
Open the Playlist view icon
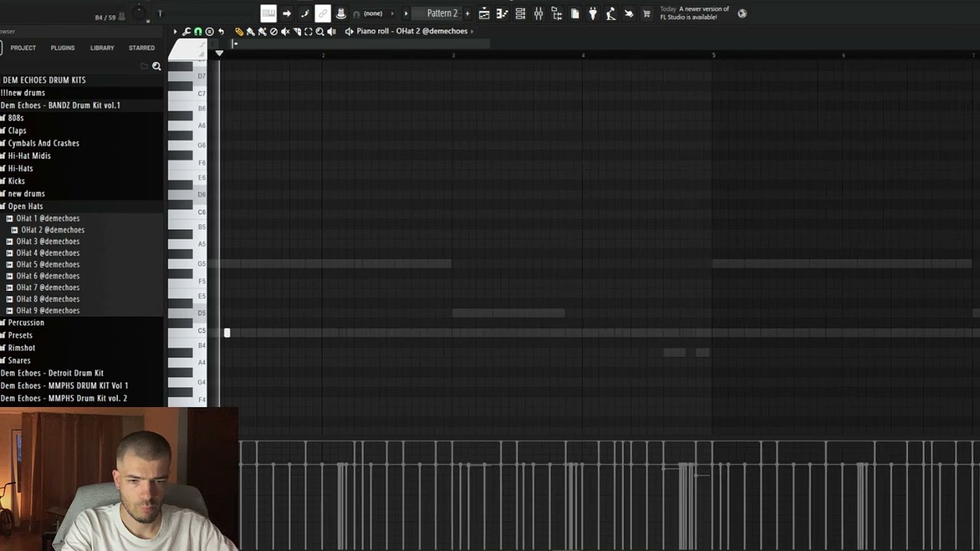tap(484, 13)
